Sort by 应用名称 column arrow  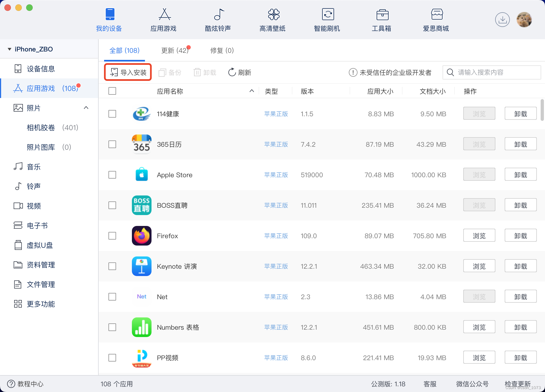(x=252, y=91)
